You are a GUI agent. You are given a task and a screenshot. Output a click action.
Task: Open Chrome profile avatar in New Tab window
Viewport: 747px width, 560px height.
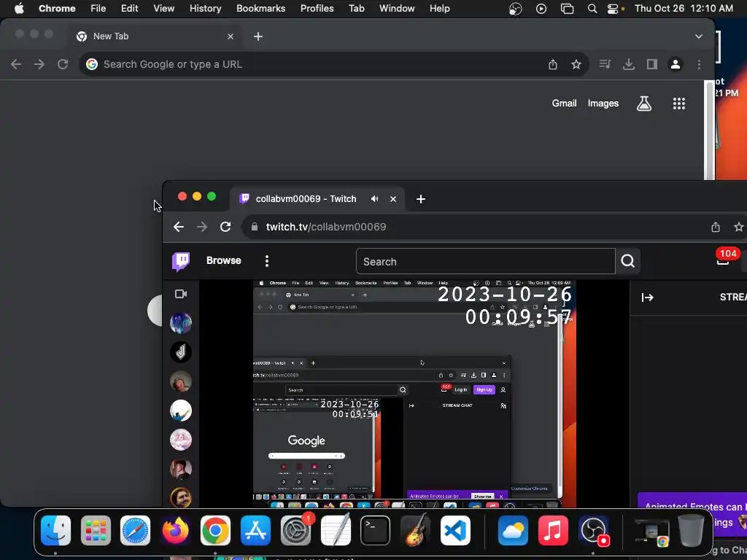(676, 64)
